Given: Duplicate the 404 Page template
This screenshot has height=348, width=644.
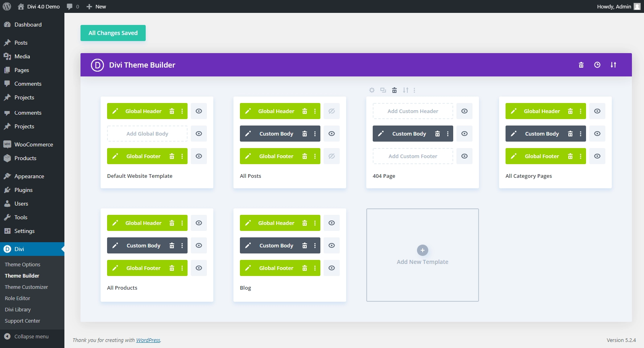Looking at the screenshot, I should click(383, 90).
